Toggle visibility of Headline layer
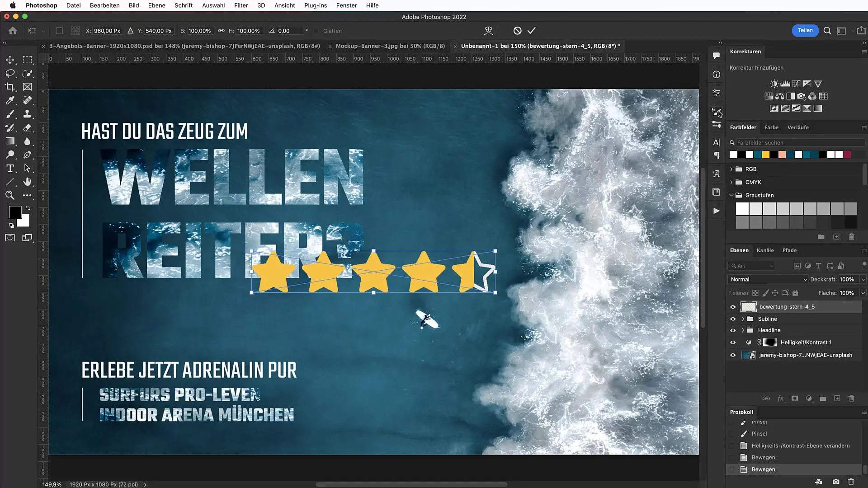 coord(733,330)
